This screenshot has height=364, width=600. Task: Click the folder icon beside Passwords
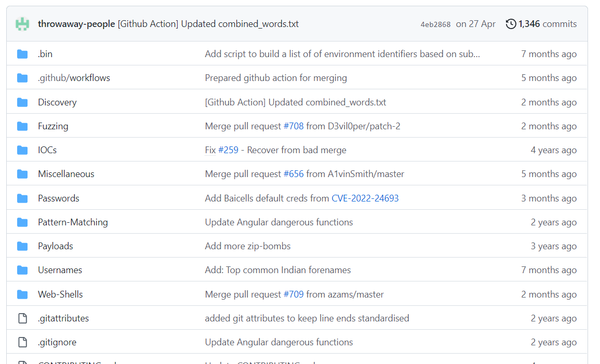(22, 198)
